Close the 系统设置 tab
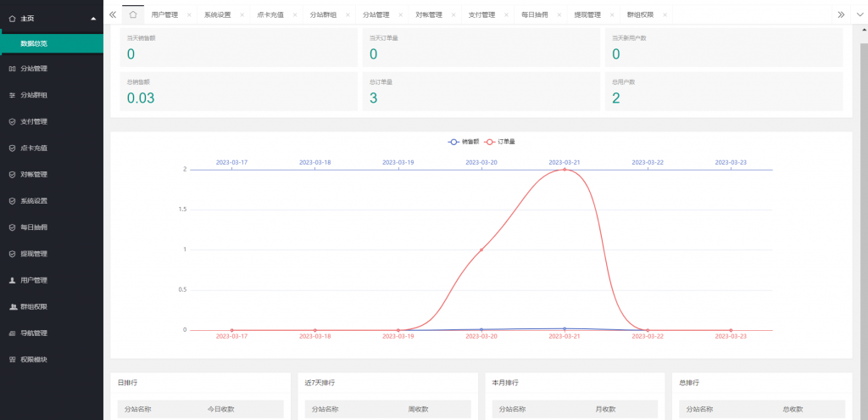The height and width of the screenshot is (420, 868). tap(242, 15)
